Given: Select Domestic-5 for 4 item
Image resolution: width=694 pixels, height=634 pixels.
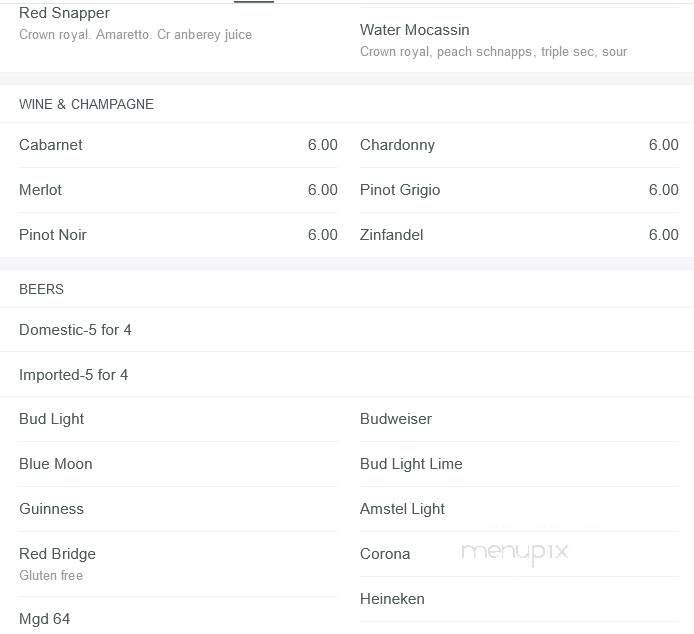Looking at the screenshot, I should click(75, 330).
